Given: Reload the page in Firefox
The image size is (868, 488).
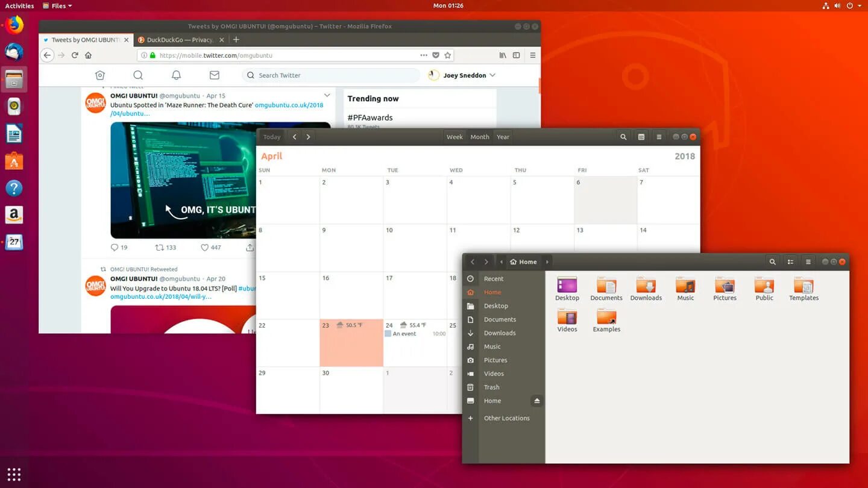Looking at the screenshot, I should [x=75, y=55].
